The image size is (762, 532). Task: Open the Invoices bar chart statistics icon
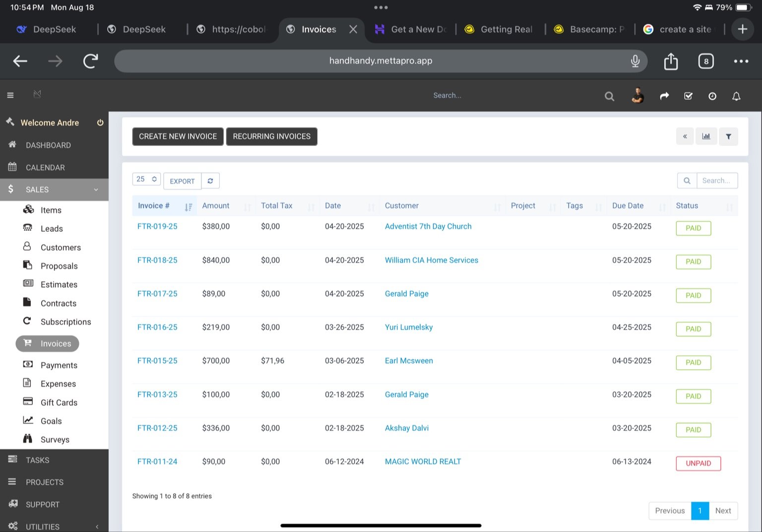[x=706, y=136]
